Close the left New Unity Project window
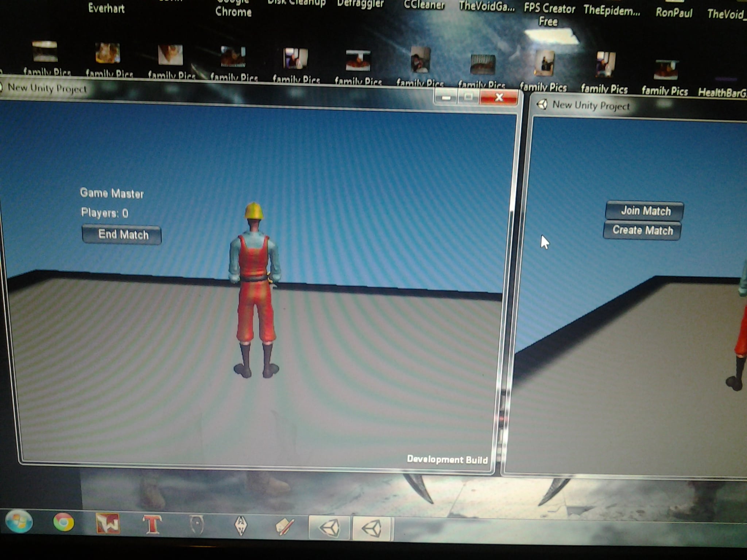Image resolution: width=747 pixels, height=560 pixels. pos(499,98)
